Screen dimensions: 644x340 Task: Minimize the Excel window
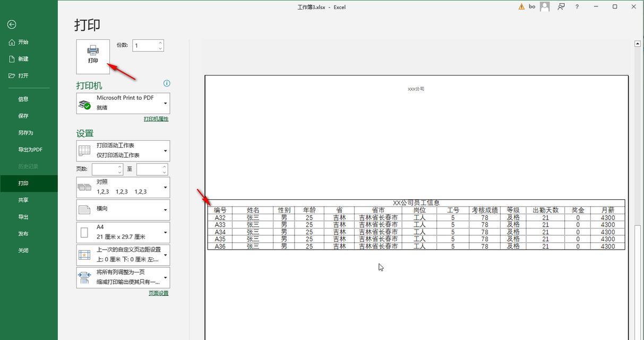click(x=596, y=7)
